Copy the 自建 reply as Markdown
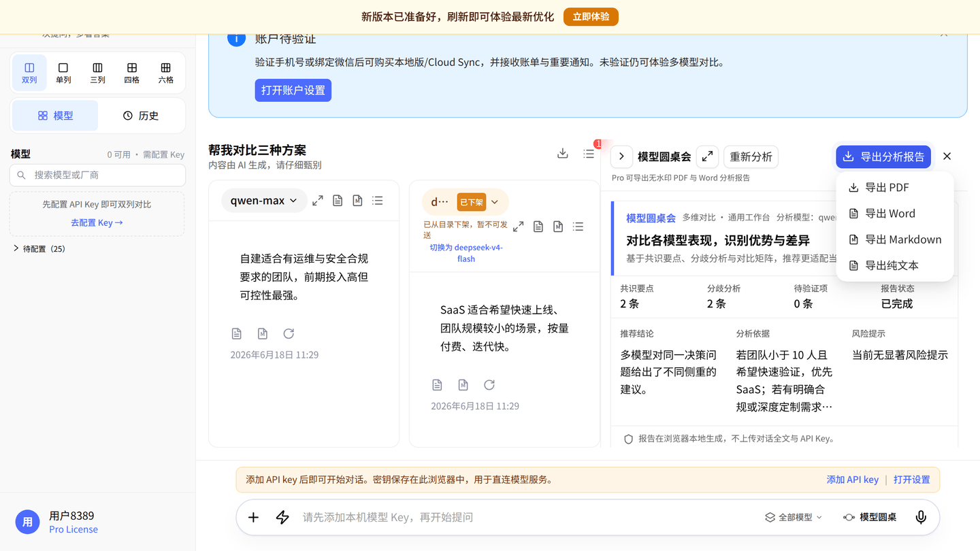 263,333
